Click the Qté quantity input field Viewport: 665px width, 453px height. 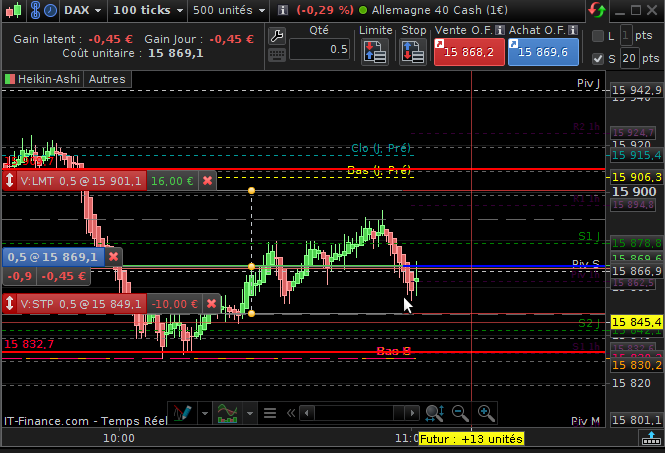pos(319,49)
